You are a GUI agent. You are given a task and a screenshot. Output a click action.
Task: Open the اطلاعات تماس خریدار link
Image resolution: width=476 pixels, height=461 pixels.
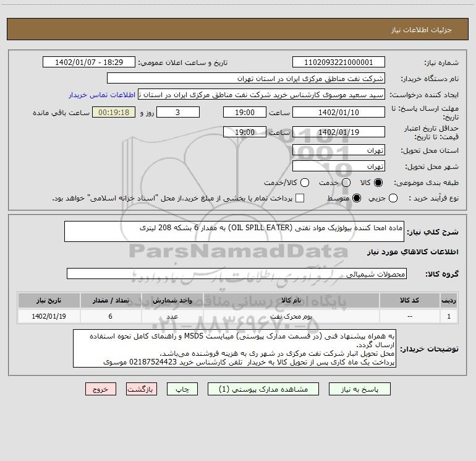[102, 95]
